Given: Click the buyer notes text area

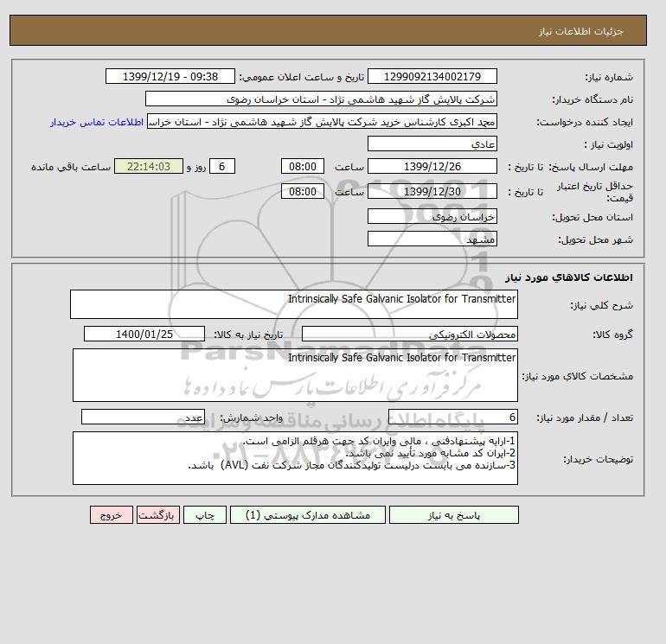Looking at the screenshot, I should (x=295, y=458).
